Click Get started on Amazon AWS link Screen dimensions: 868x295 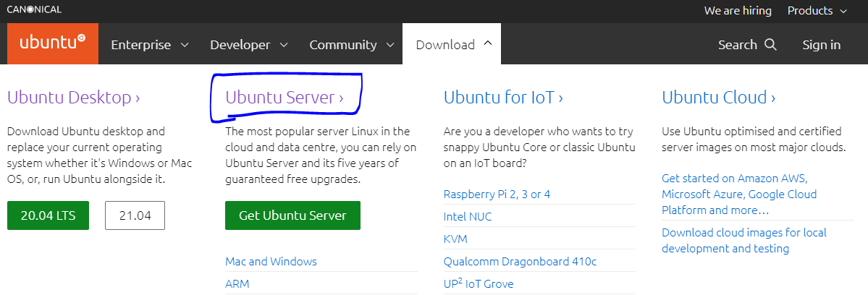point(739,194)
